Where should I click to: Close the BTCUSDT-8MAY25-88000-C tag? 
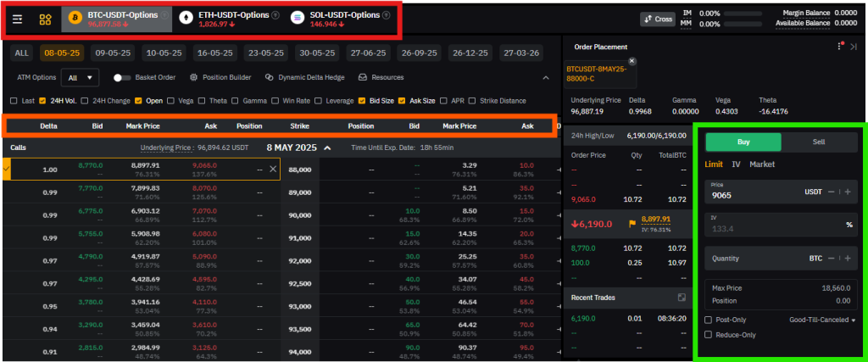pos(632,61)
